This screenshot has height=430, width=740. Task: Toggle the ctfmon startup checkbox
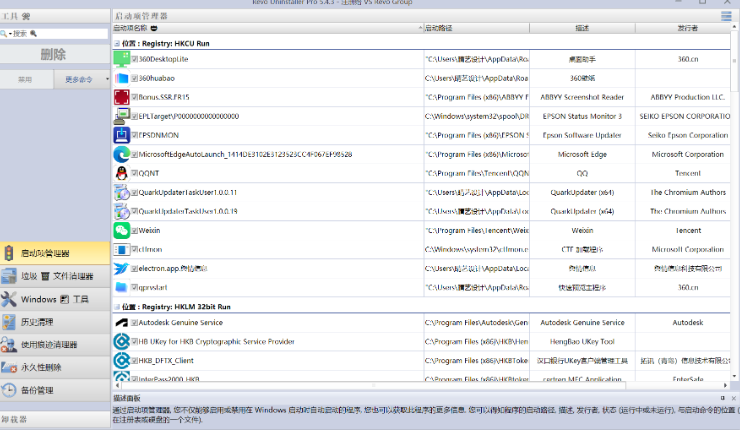pyautogui.click(x=134, y=249)
